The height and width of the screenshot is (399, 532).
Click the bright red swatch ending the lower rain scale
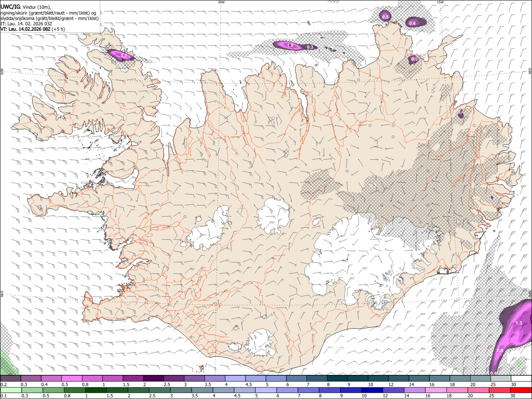pos(521,390)
